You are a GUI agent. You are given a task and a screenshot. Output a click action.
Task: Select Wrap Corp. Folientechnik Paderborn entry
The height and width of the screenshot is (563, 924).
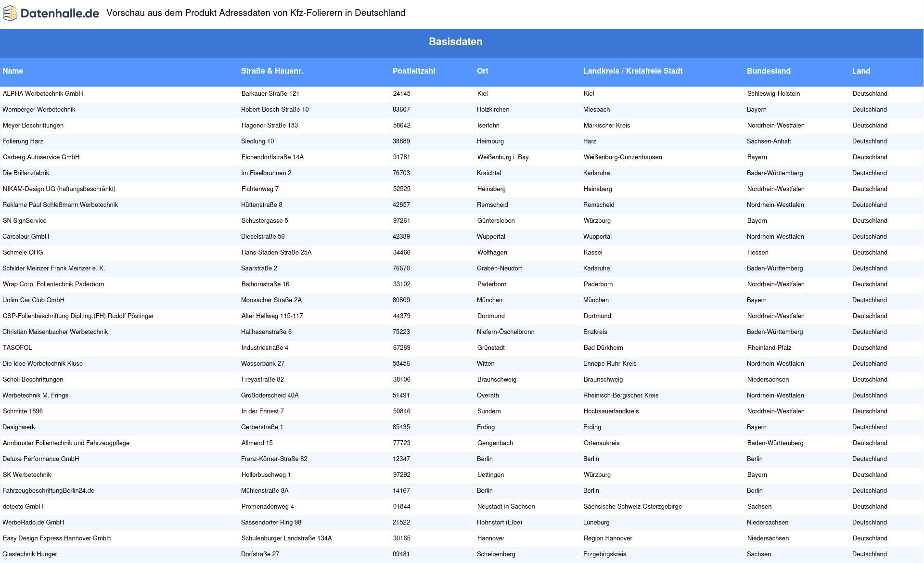[x=53, y=284]
